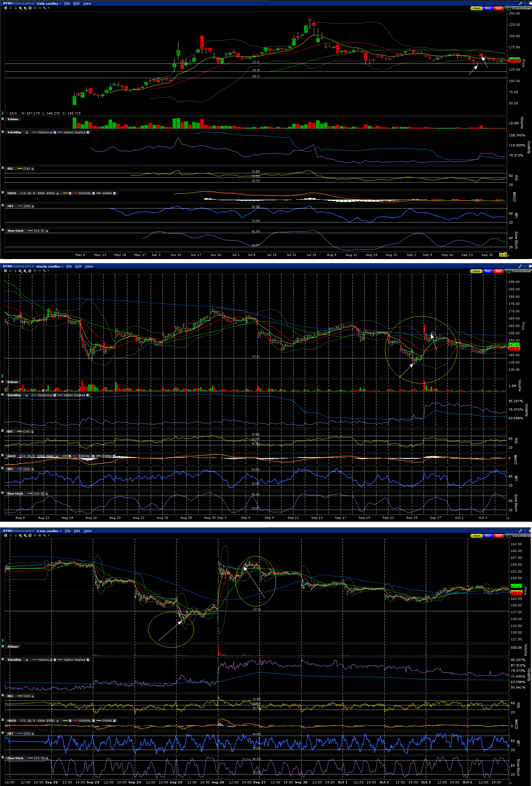This screenshot has height=786, width=532.
Task: Open 5 min candles timeframe dropdown
Action: pyautogui.click(x=49, y=531)
